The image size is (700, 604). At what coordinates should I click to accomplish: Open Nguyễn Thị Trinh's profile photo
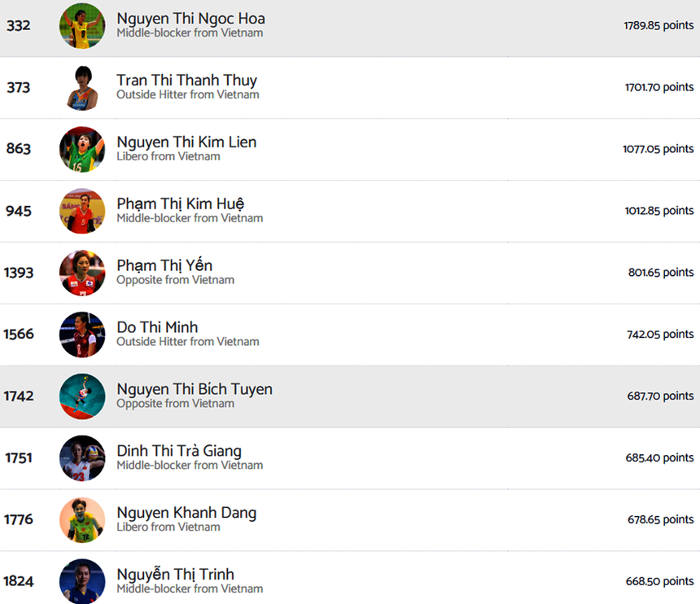click(x=82, y=580)
